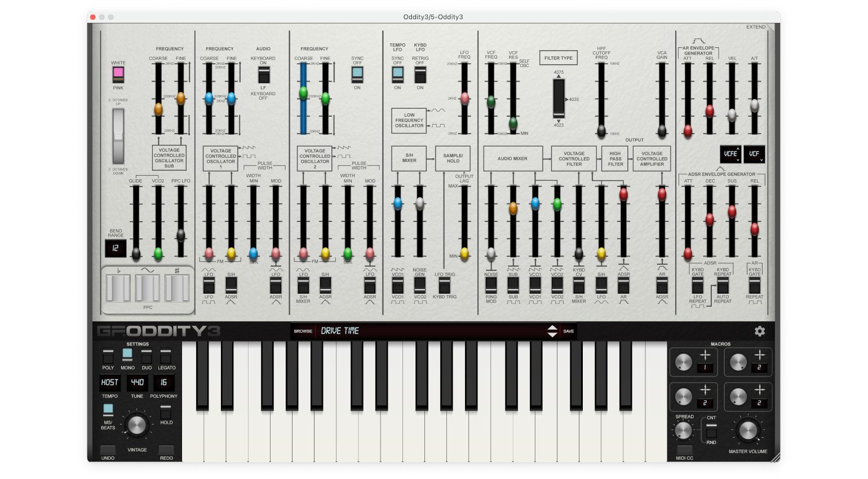868x479 pixels.
Task: Select the 4023 filter type label
Action: pos(559,125)
